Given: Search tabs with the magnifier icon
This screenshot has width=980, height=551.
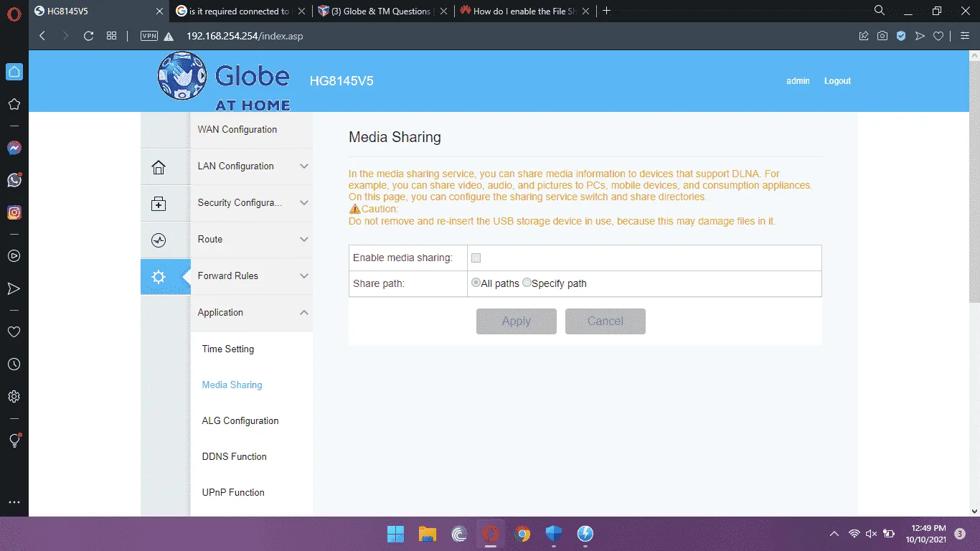Looking at the screenshot, I should [x=880, y=11].
